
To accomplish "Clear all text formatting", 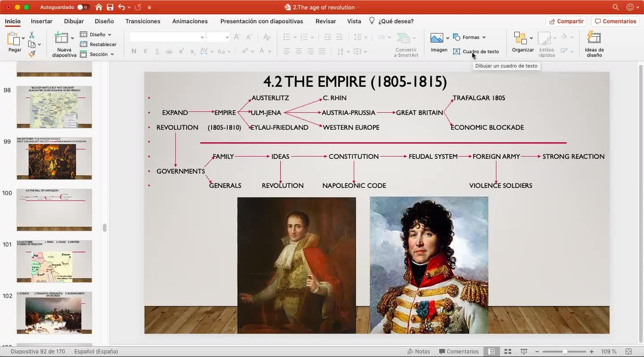I will point(267,37).
